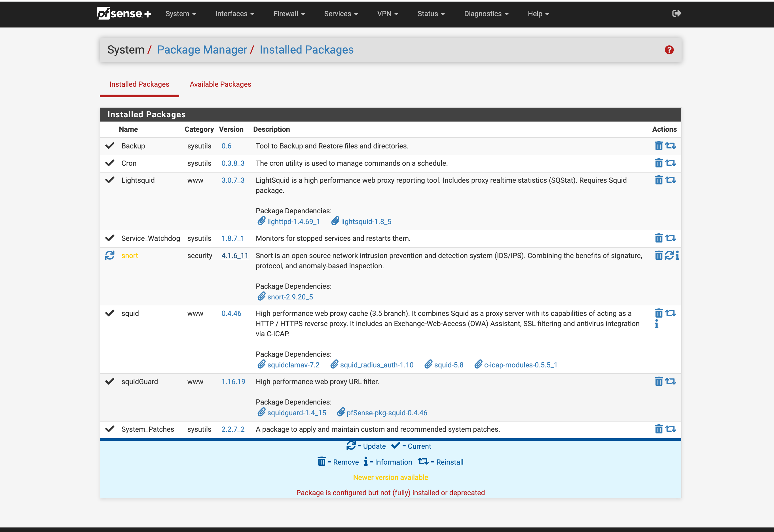
Task: Open Lightsquid version 3.0.7_3 link
Action: [233, 180]
